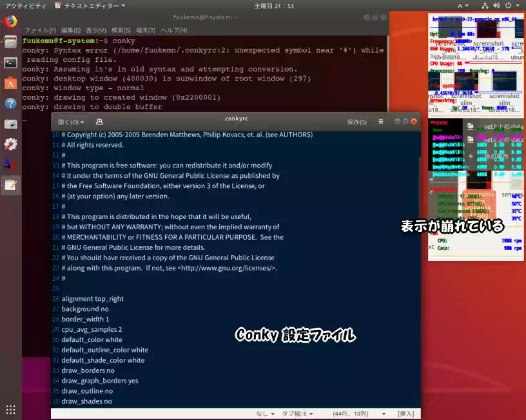The height and width of the screenshot is (420, 526).
Task: Open the language/fonts dock icon
Action: pos(11,164)
